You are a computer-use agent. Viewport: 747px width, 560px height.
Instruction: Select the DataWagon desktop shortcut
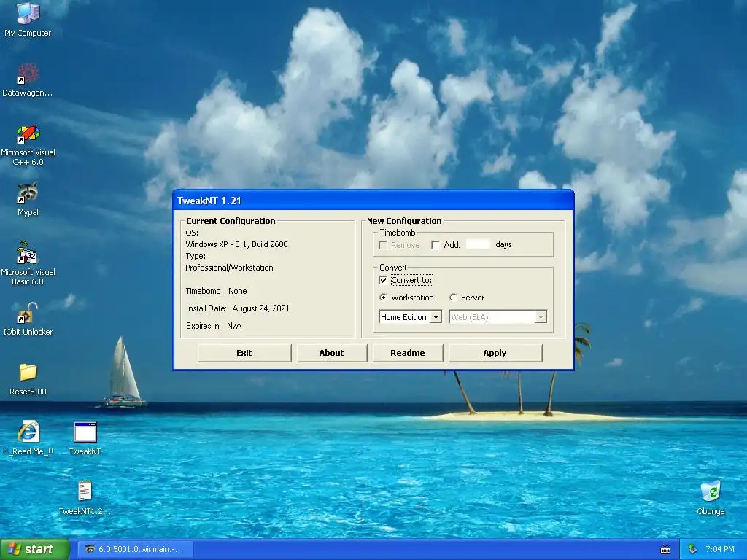[28, 80]
